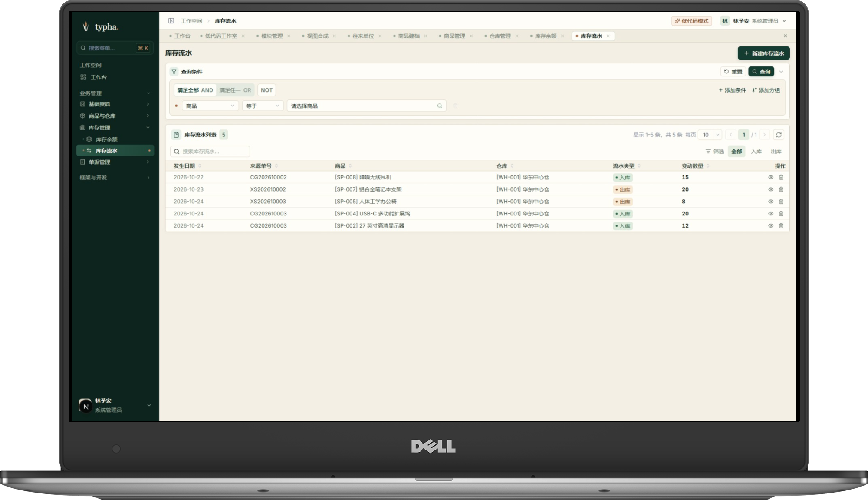View details of XS202610003 row
Viewport: 868px width, 500px height.
[x=771, y=202]
